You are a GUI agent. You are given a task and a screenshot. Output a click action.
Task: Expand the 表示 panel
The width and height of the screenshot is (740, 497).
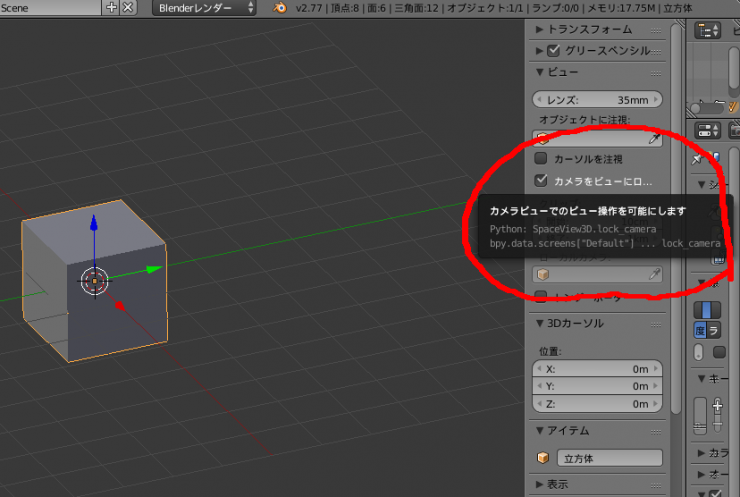coord(539,484)
